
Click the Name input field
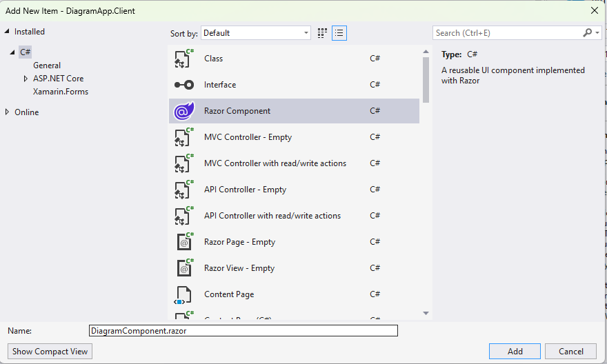click(x=243, y=331)
